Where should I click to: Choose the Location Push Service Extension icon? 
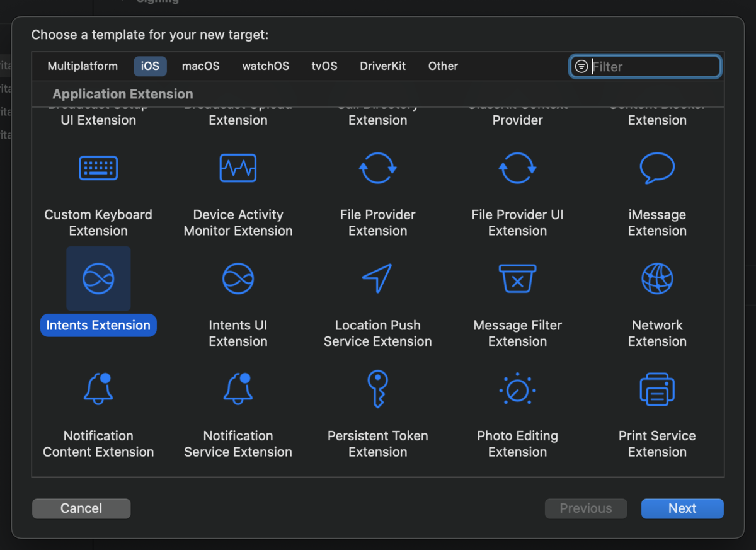click(378, 278)
